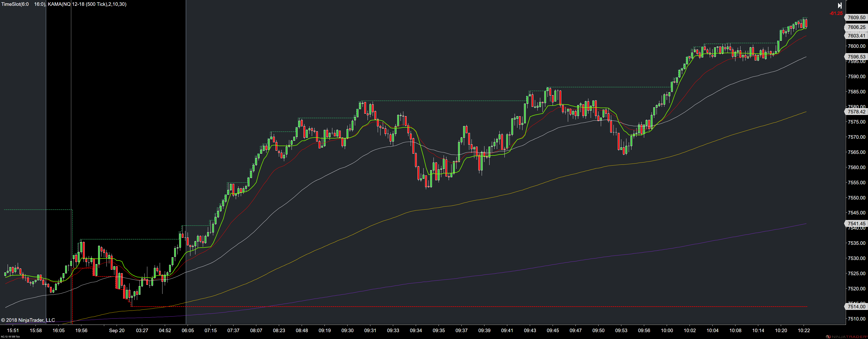Pick the 7520.00 price axis label

[x=857, y=289]
